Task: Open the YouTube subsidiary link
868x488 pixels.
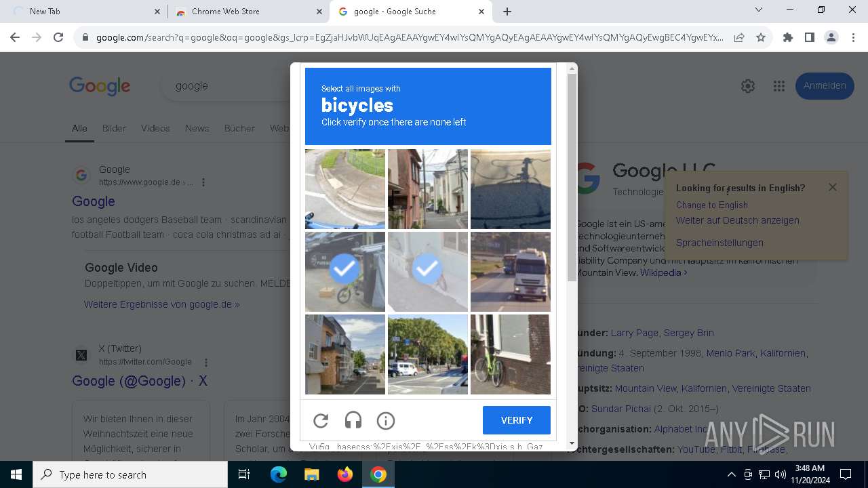Action: 696,449
